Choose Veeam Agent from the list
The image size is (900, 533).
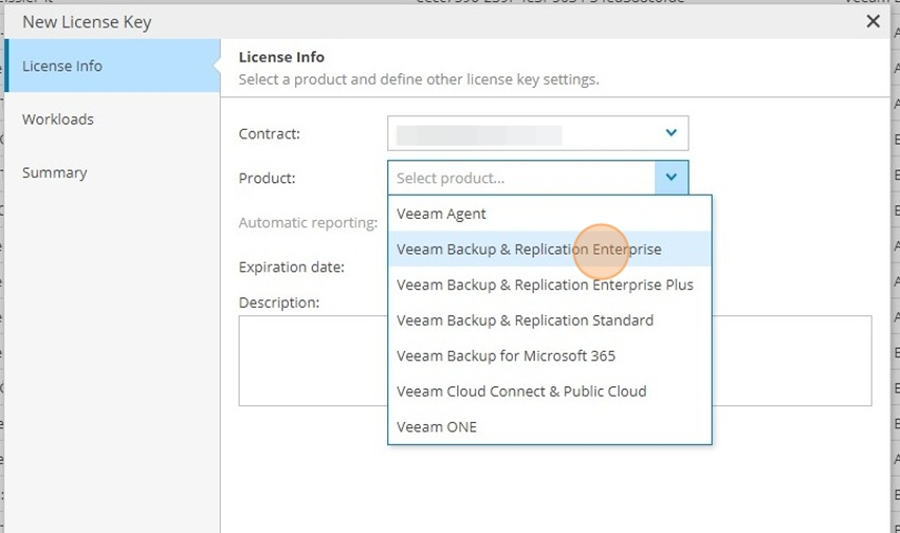[550, 213]
